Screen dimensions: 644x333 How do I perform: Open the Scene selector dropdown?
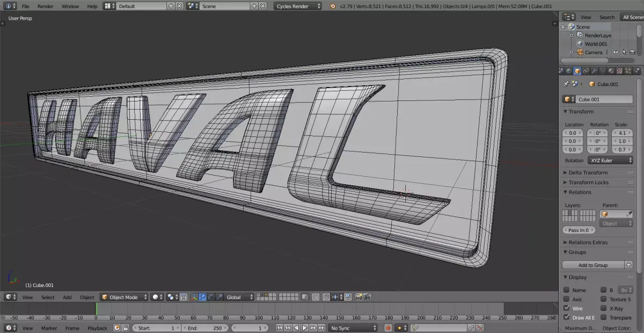[x=193, y=6]
